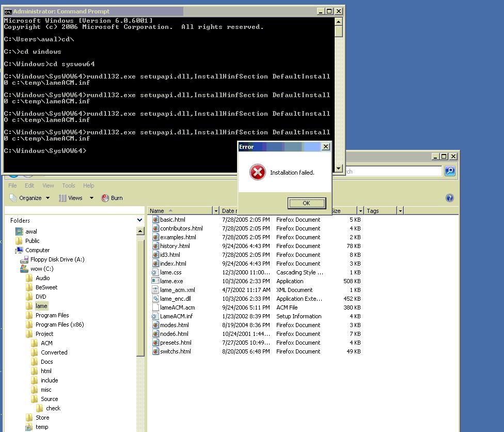The image size is (504, 432).
Task: Select the Project folder in tree
Action: (x=44, y=334)
